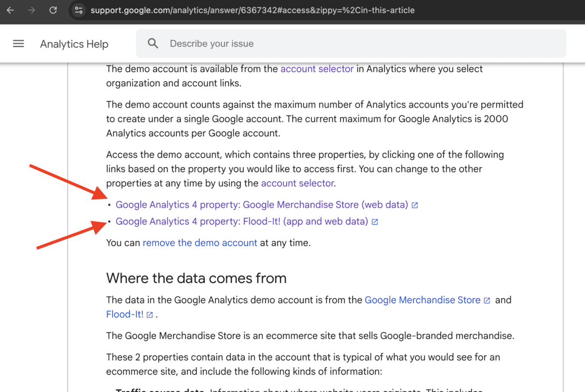Viewport: 585px width, 392px height.
Task: Click the search magnifier icon
Action: pos(153,43)
